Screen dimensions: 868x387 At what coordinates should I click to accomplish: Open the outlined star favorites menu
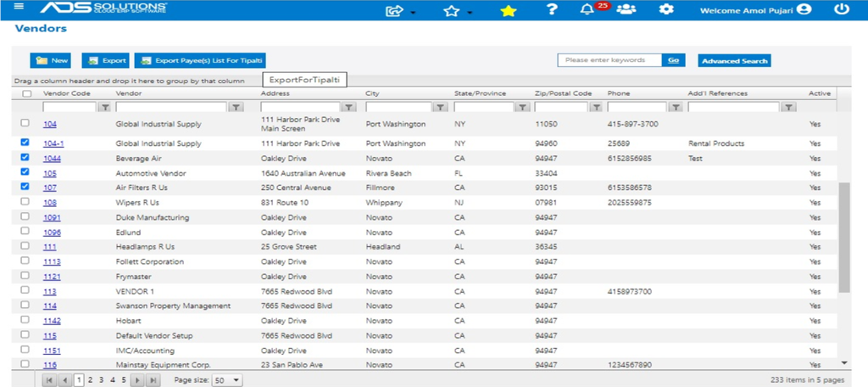point(452,10)
